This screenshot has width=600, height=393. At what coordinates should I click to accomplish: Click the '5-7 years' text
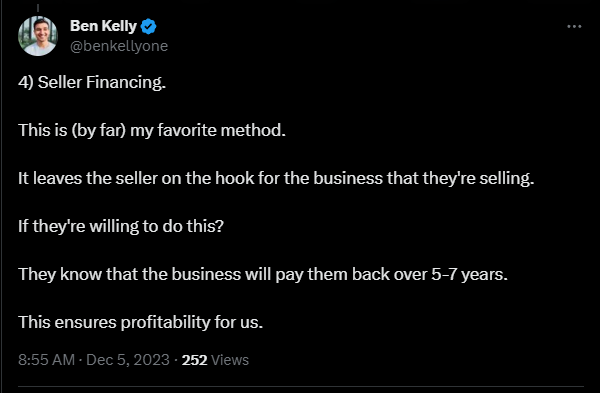click(470, 274)
